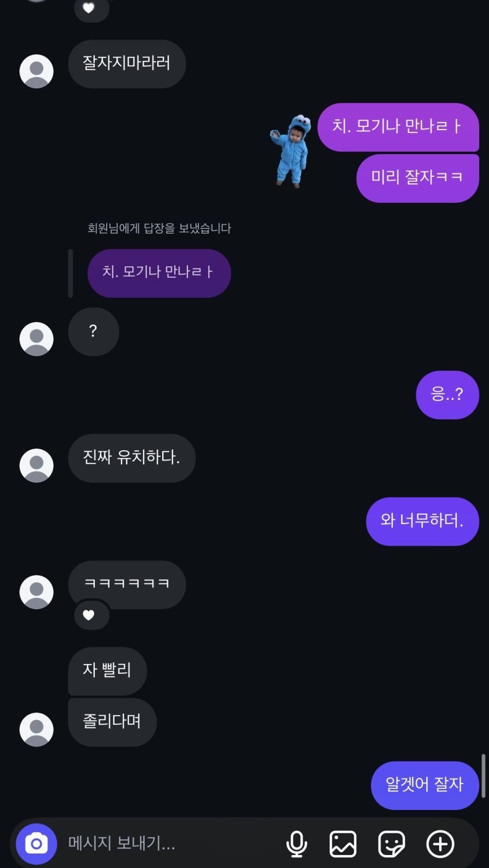Open profile avatar beside 진짜 유치하다 message
The height and width of the screenshot is (868, 489).
click(36, 465)
